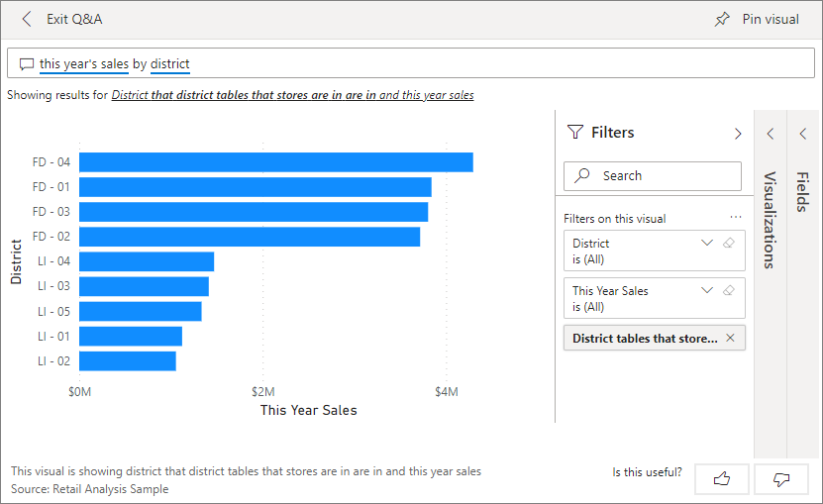This screenshot has width=823, height=504.
Task: Click the Exit Q&A back arrow
Action: 27,20
